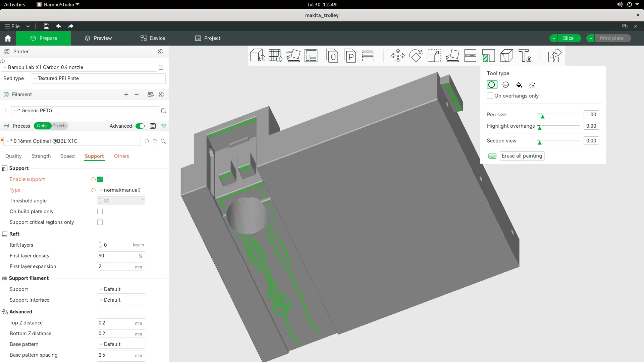Enable On overhangs only checkbox
Viewport: 644px width, 362px height.
pos(490,96)
